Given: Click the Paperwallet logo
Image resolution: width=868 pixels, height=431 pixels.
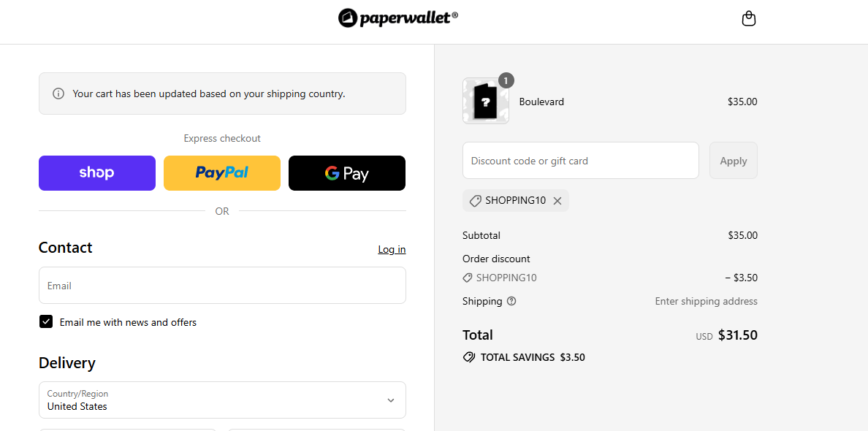Looking at the screenshot, I should [397, 18].
